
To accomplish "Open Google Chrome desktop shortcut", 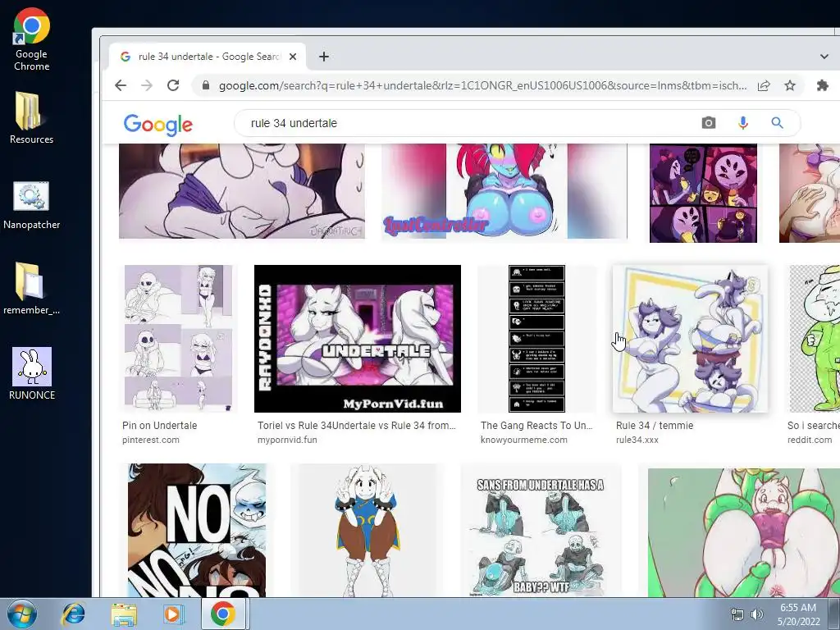I will point(32,40).
